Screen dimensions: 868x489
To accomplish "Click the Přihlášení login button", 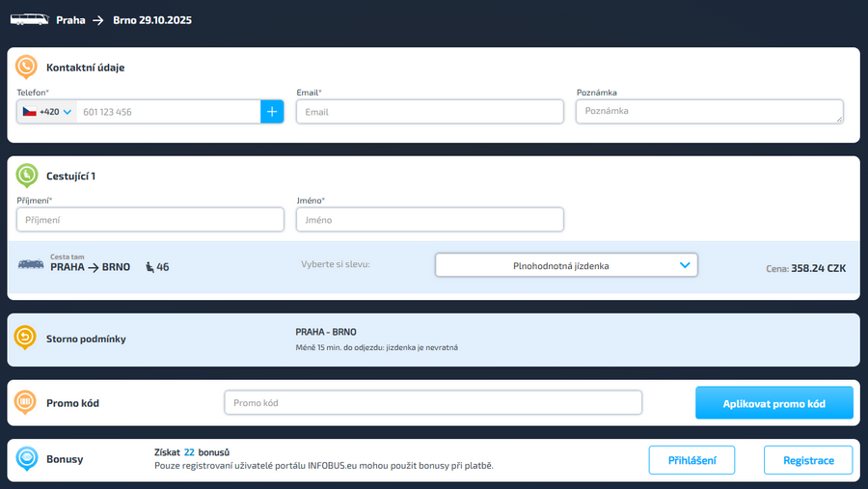I will 692,460.
